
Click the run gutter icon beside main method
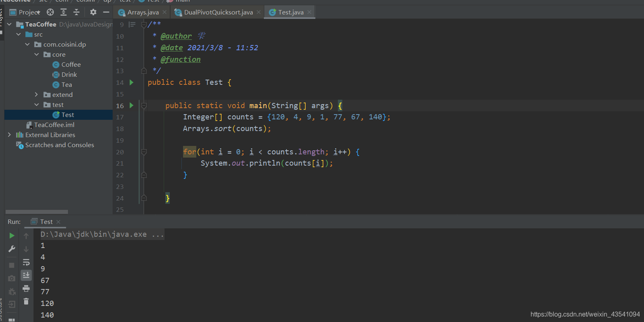[131, 105]
